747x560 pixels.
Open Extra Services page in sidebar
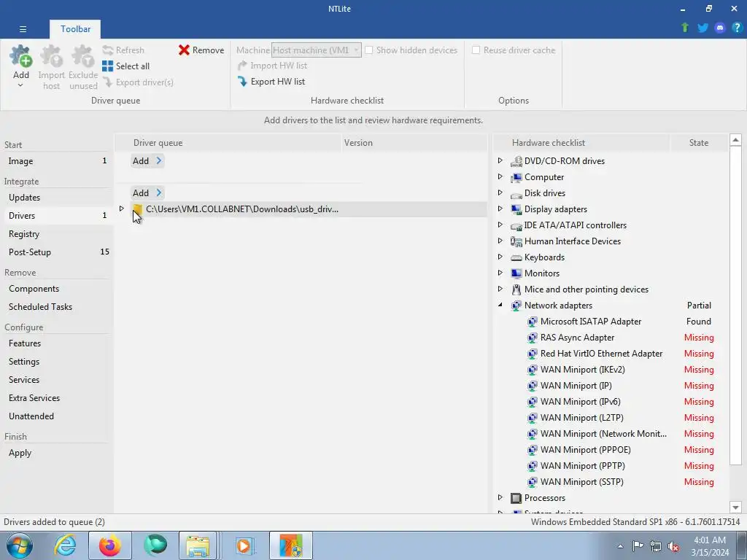coord(57,399)
